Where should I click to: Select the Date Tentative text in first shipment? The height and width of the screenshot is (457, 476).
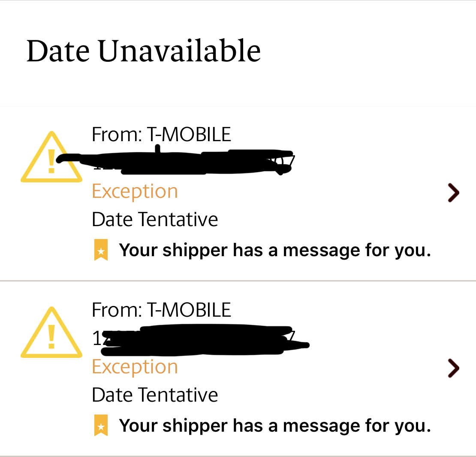click(155, 219)
